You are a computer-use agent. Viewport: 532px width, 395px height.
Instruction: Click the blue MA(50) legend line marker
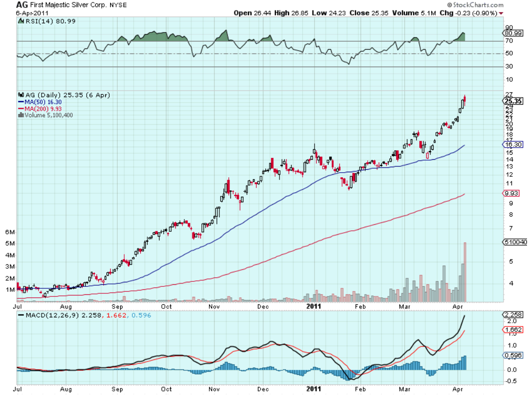pyautogui.click(x=21, y=102)
